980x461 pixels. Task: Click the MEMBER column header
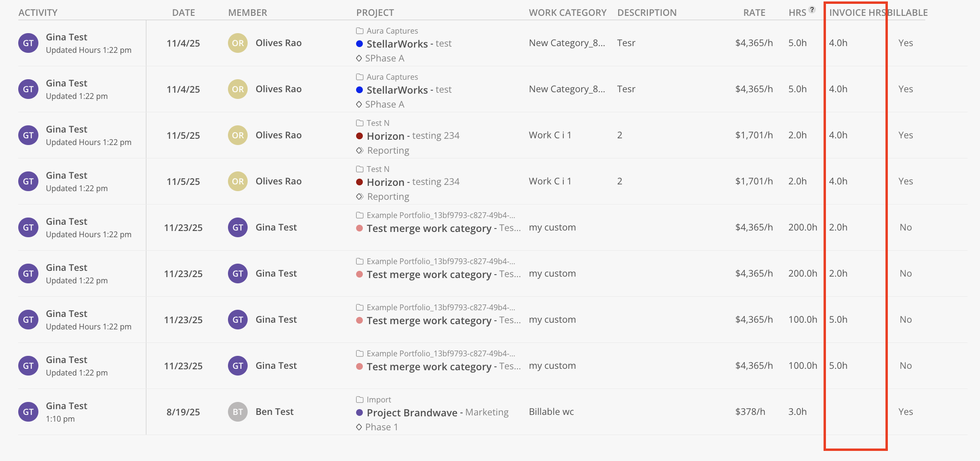tap(248, 13)
